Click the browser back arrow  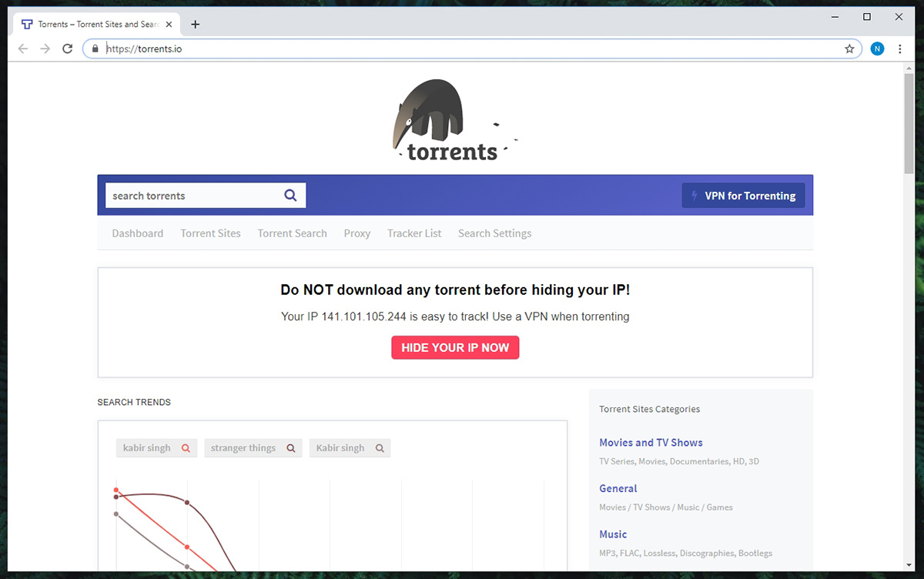23,49
